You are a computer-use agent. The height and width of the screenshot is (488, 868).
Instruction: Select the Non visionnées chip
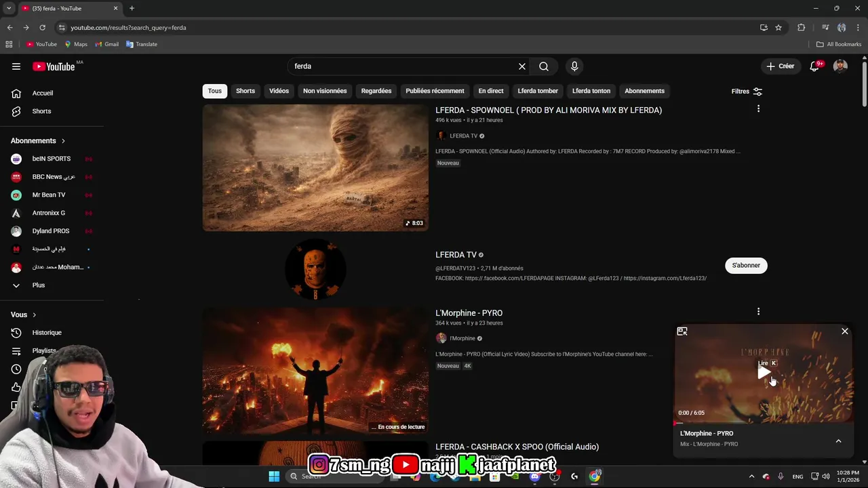[x=325, y=91]
